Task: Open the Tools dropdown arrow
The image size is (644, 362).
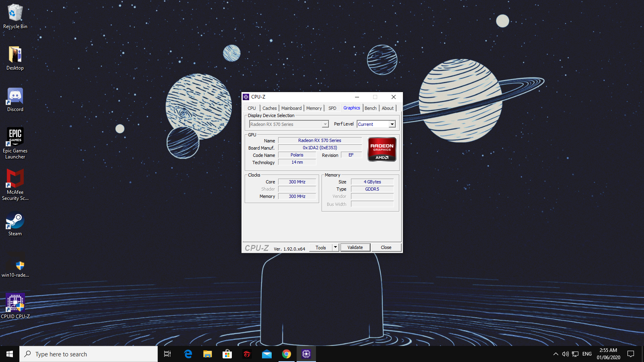Action: pos(336,248)
